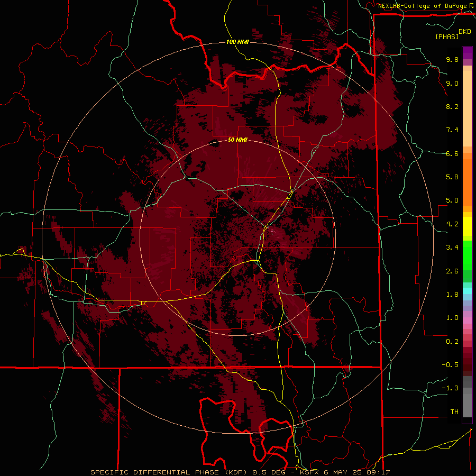Click the 2.6 value on the scale
476x476 pixels.
pos(452,271)
